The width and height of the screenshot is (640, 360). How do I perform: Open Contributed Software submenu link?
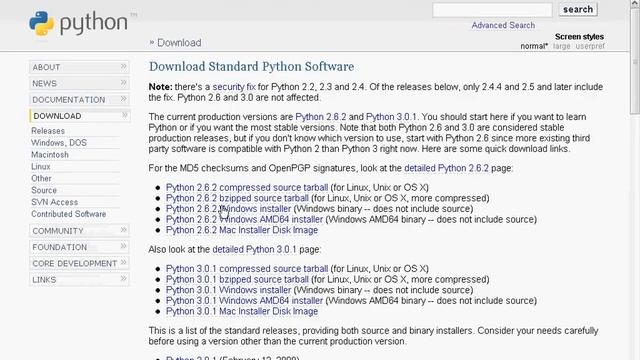click(69, 214)
